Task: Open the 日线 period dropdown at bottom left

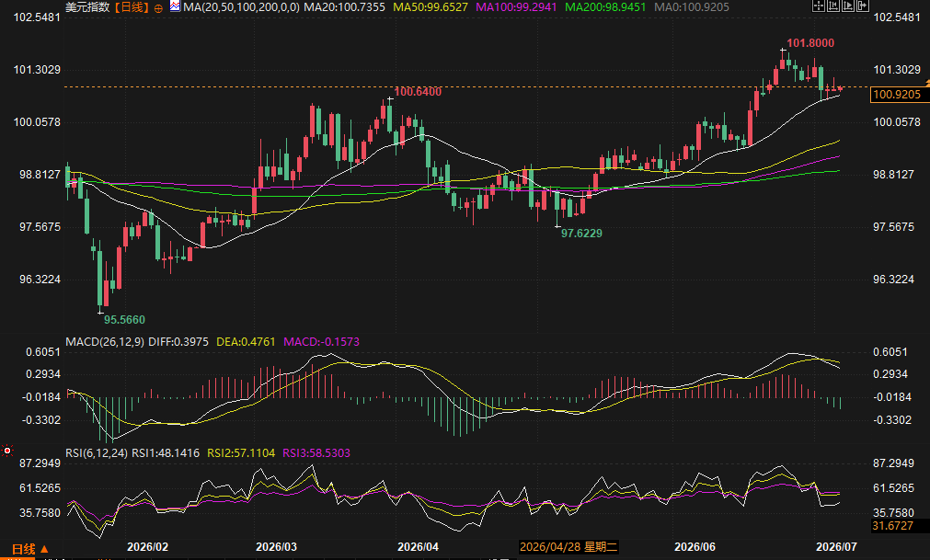Action: 29,549
